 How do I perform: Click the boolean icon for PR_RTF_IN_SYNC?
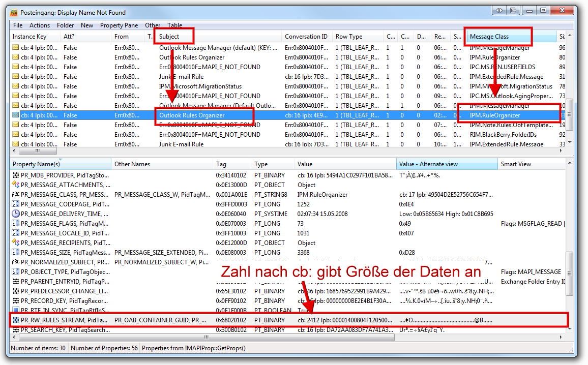tap(16, 311)
